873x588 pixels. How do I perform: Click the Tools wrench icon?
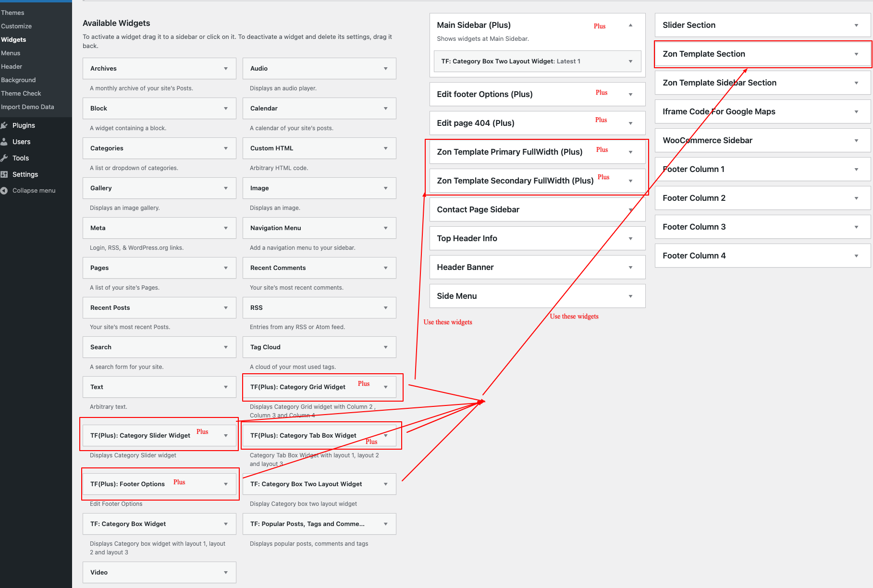tap(4, 158)
